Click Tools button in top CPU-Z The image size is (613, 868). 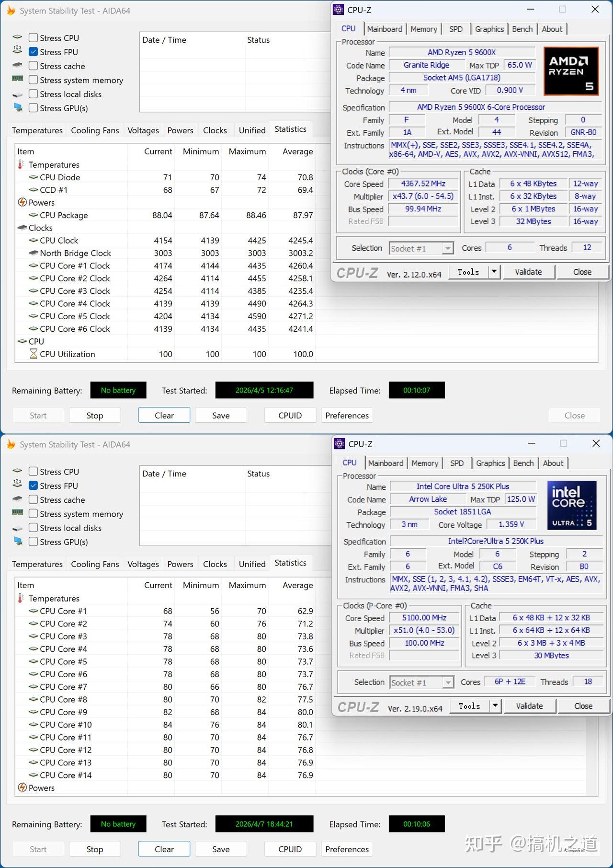point(468,272)
